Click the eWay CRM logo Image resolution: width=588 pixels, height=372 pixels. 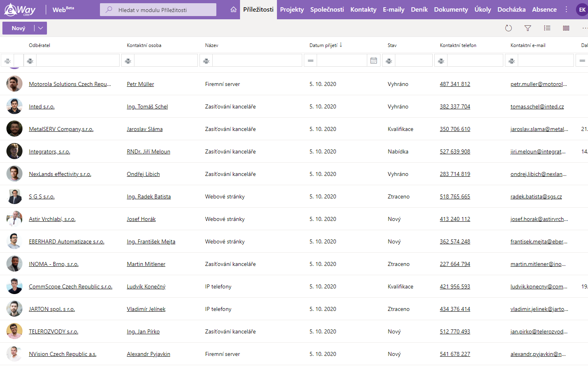[x=20, y=10]
